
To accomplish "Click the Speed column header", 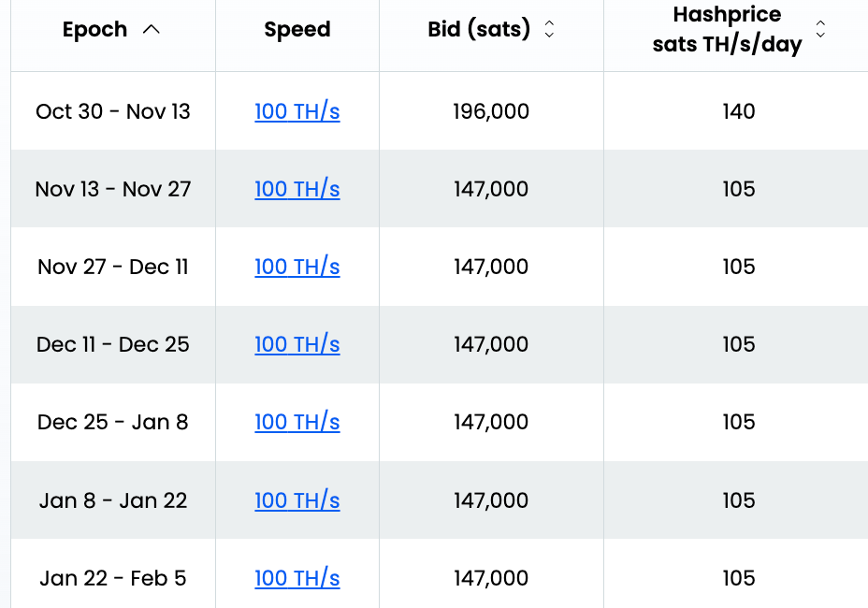I will click(x=297, y=30).
